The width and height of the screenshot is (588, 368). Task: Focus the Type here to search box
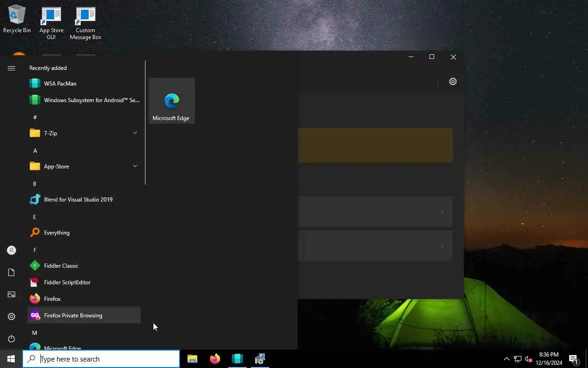pos(101,359)
